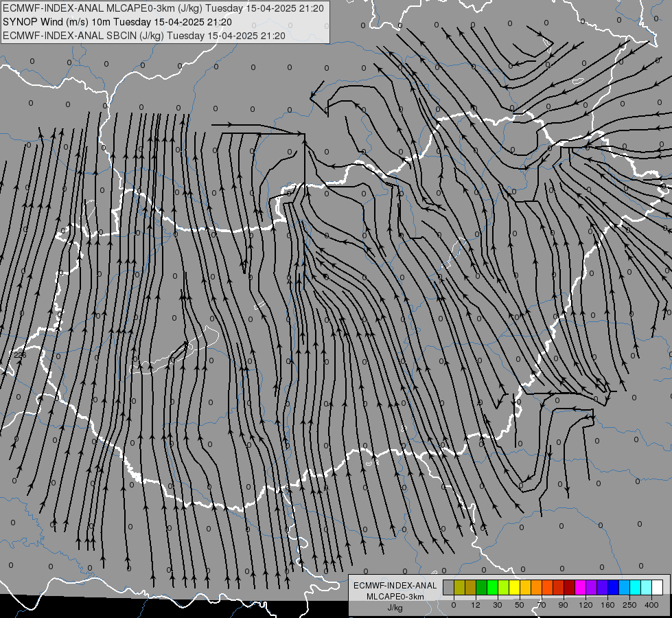The width and height of the screenshot is (672, 618).
Task: Click the legend value 70
Action: (542, 605)
